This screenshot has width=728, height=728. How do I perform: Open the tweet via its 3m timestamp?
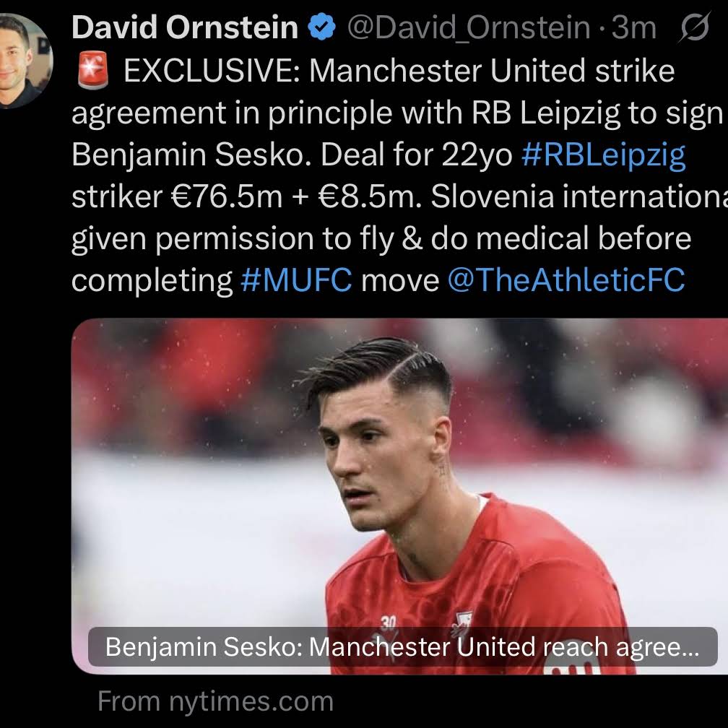pos(633,28)
